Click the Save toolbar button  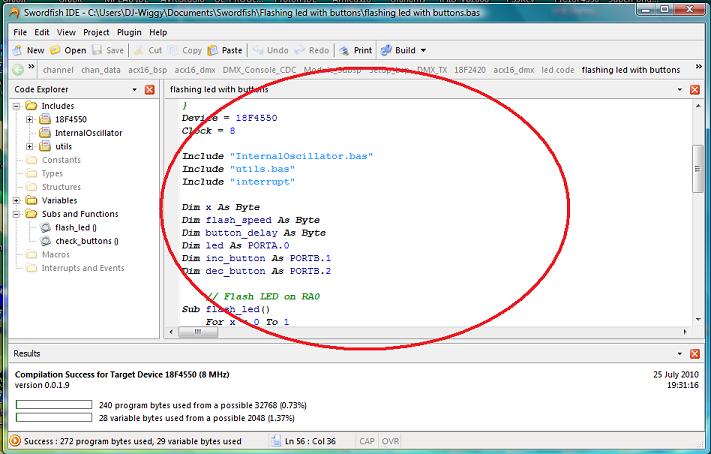pyautogui.click(x=108, y=50)
